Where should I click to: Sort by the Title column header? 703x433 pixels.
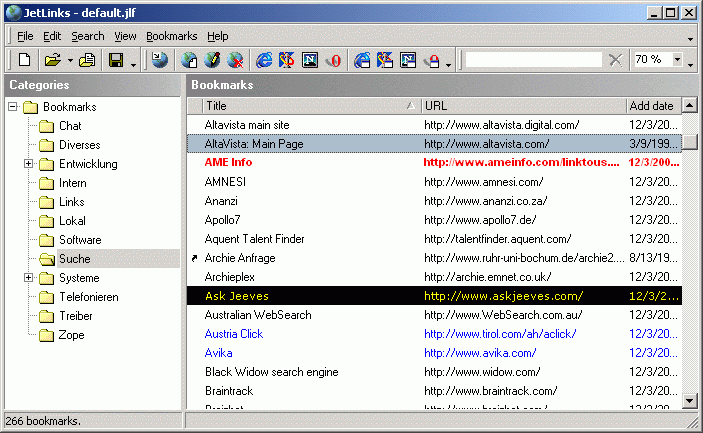[x=311, y=106]
